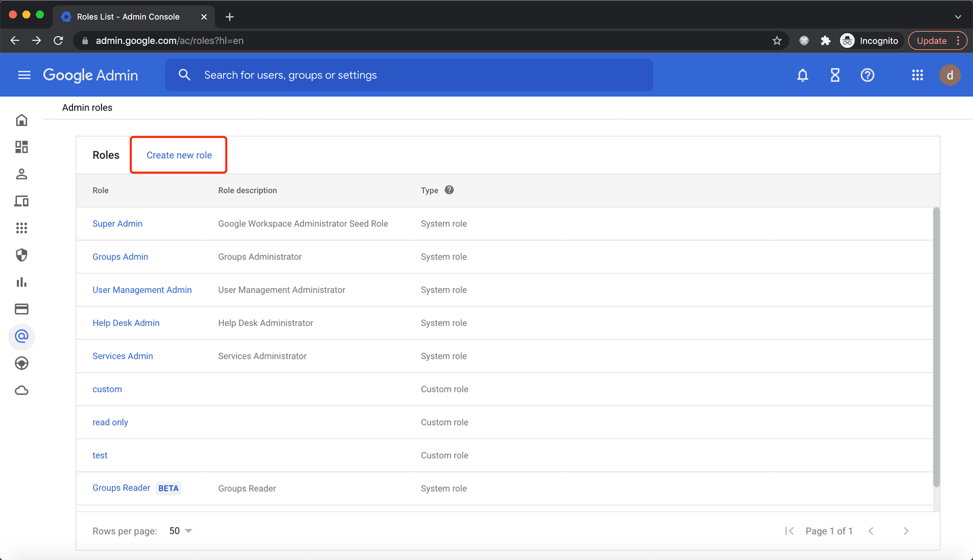Viewport: 973px width, 560px height.
Task: Click the Admin roles breadcrumb
Action: tap(87, 108)
